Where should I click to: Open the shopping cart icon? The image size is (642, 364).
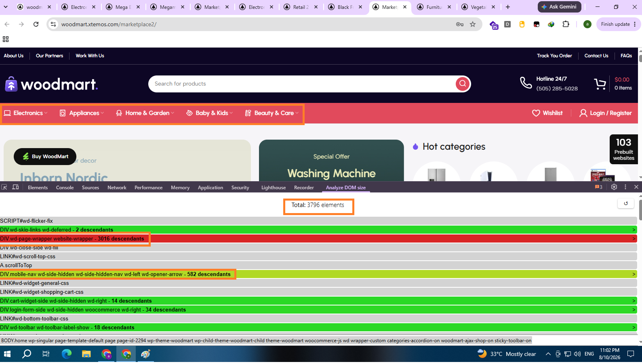coord(600,84)
